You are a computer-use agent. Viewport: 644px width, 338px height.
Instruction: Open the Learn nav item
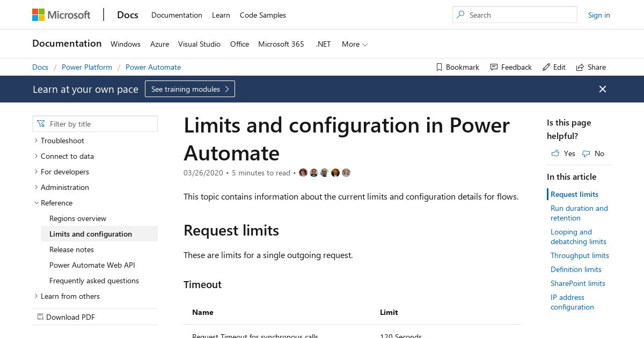click(221, 15)
